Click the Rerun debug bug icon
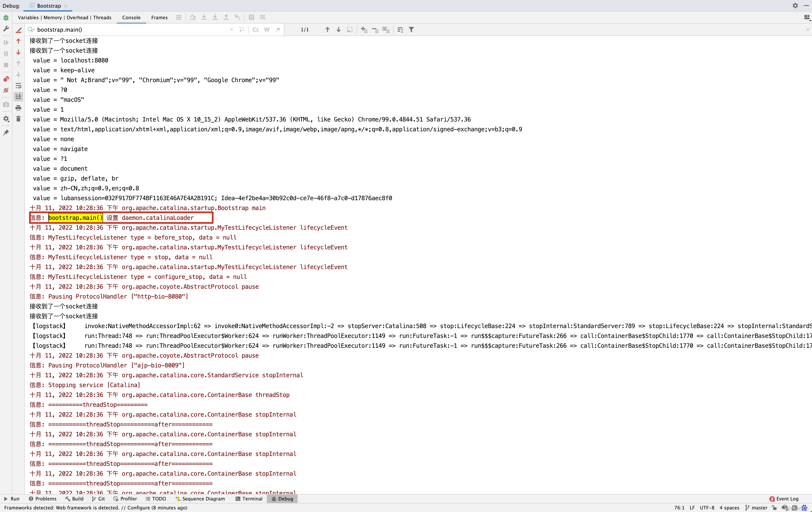 point(6,18)
